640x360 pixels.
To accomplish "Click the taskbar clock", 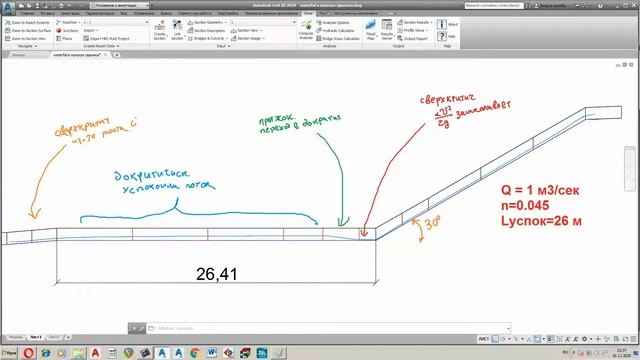I will 621,352.
